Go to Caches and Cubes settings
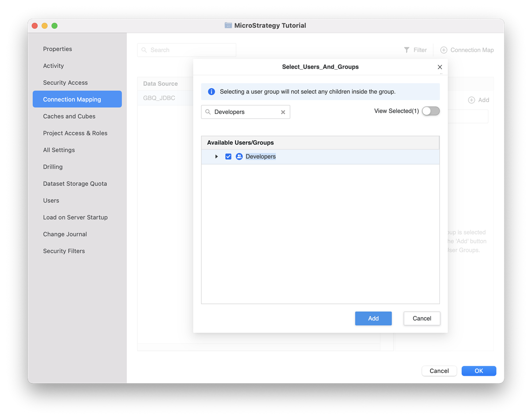Screen dimensions: 532x420 tap(69, 116)
